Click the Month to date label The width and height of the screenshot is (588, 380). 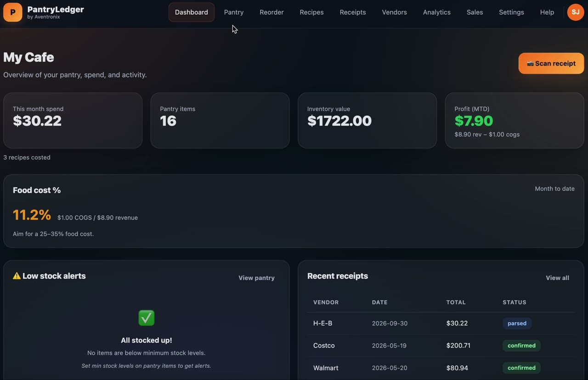554,189
